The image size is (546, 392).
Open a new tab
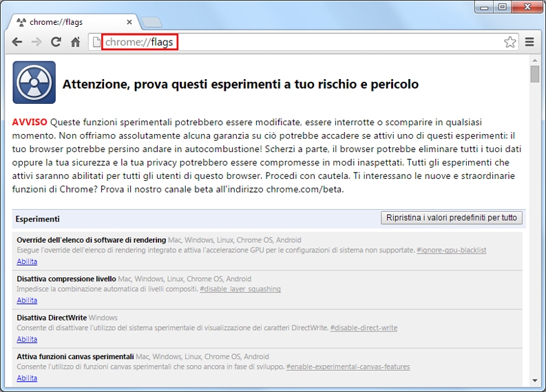[151, 22]
